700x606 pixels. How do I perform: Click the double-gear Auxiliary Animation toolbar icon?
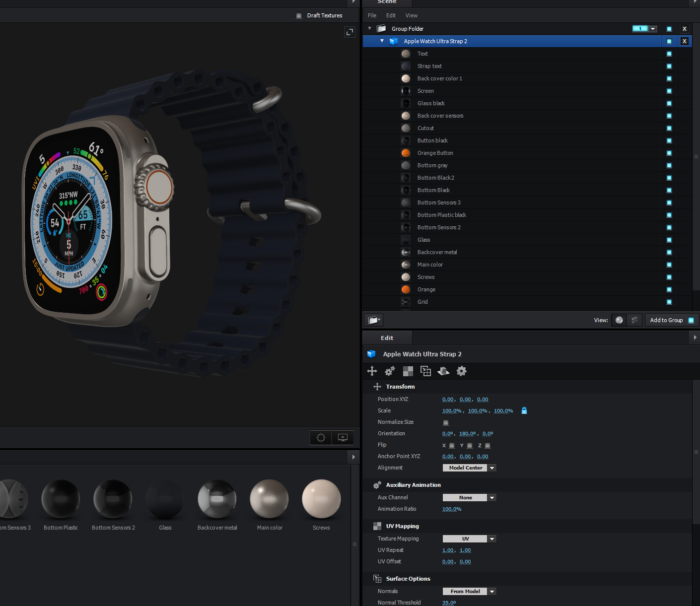(390, 371)
